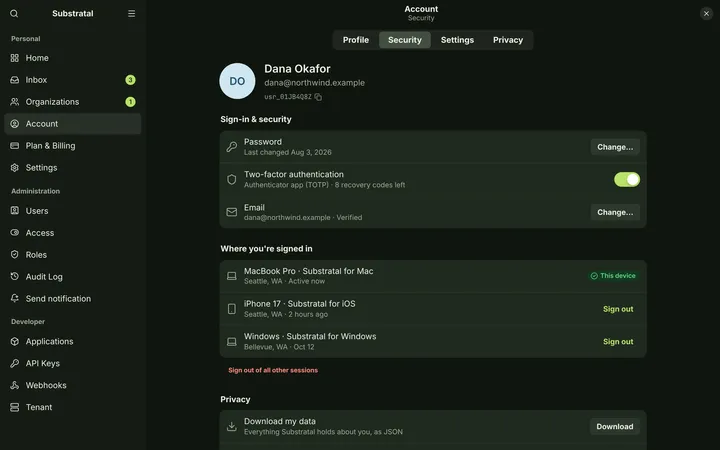The height and width of the screenshot is (450, 720).
Task: Click the sidebar Settings gear icon
Action: pos(15,168)
